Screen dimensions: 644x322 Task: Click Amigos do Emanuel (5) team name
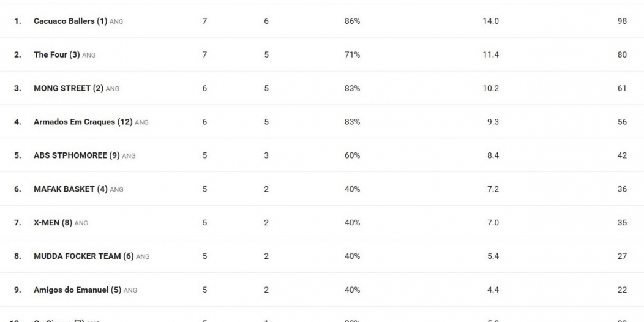78,290
